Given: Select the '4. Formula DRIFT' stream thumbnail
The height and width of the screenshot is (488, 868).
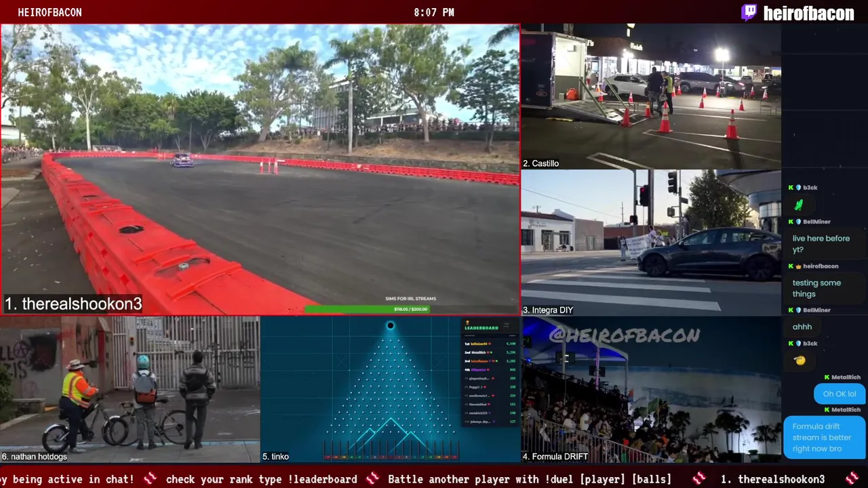Looking at the screenshot, I should pos(651,390).
